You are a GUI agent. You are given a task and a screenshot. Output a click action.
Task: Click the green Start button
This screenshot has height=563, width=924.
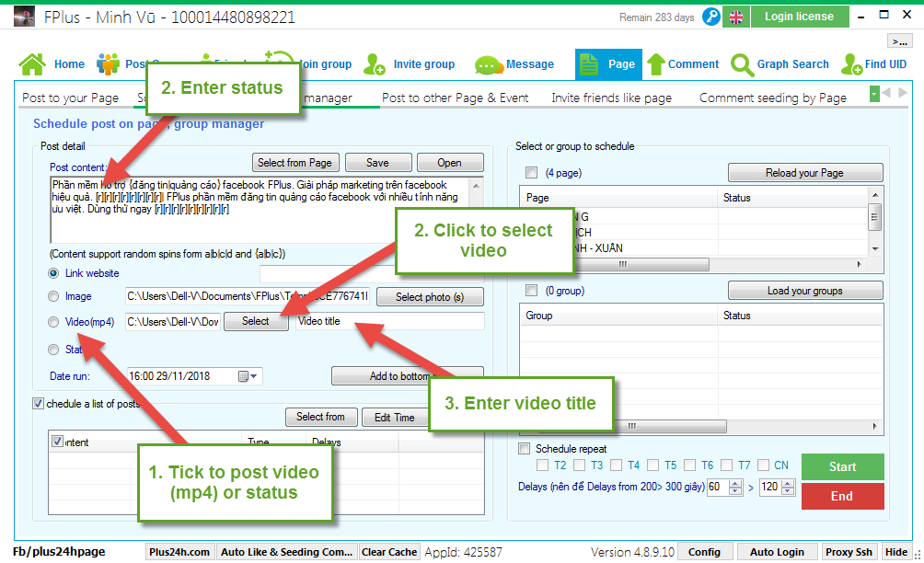click(x=843, y=466)
